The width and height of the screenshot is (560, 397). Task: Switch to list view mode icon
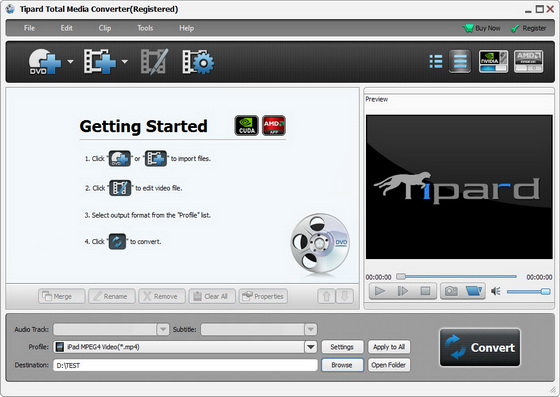pyautogui.click(x=436, y=61)
